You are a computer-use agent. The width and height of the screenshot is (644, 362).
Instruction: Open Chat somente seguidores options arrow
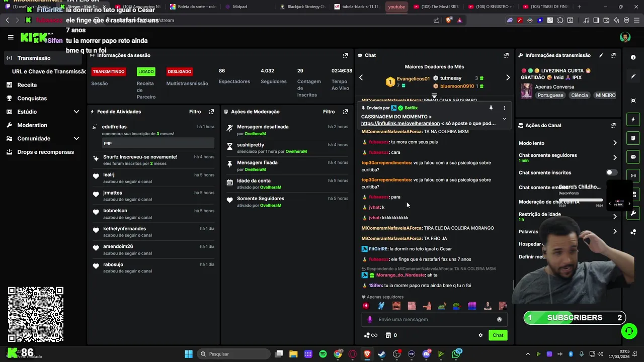[614, 157]
